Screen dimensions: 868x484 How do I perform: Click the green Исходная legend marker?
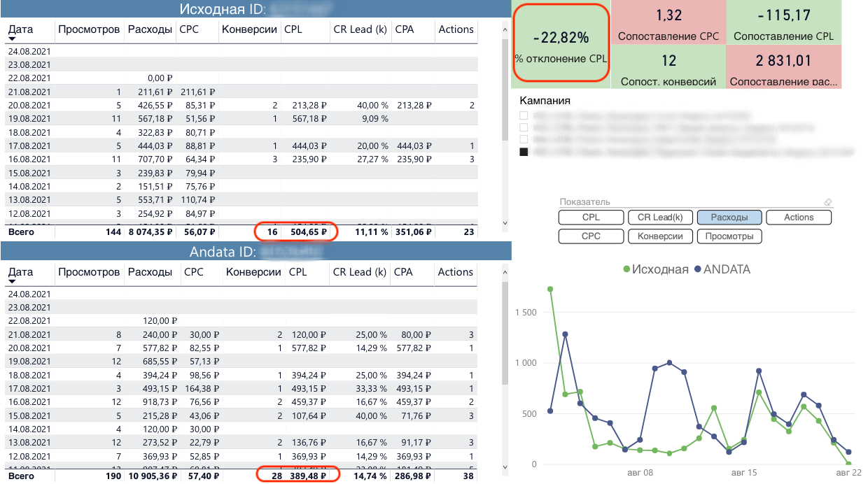(626, 269)
